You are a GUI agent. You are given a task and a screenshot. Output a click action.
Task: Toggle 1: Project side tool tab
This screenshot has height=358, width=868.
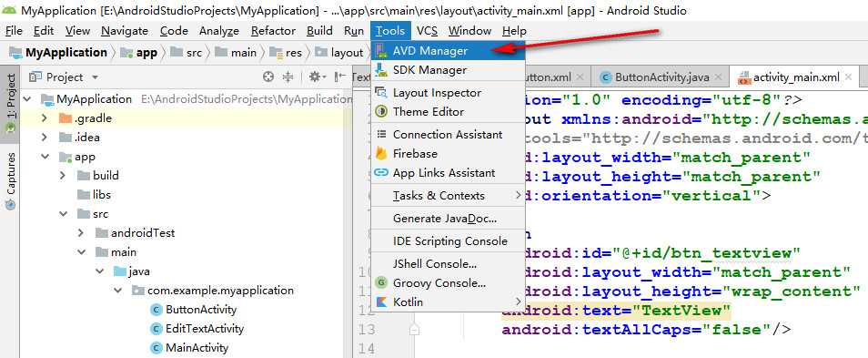(x=10, y=103)
